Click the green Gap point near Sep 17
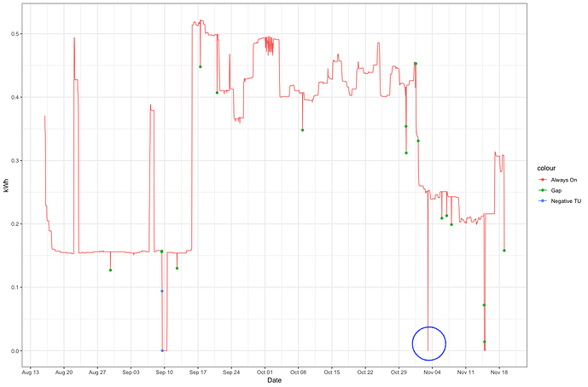This screenshot has width=588, height=387. (201, 66)
